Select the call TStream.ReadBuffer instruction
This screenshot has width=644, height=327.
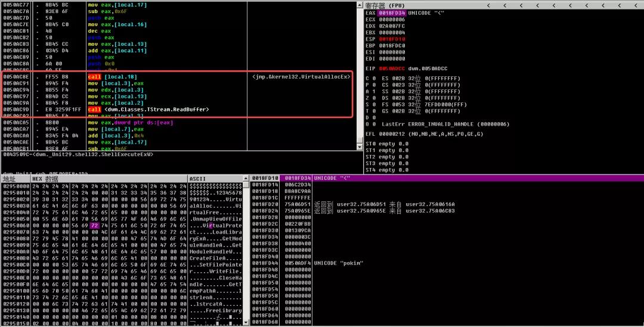pyautogui.click(x=148, y=110)
